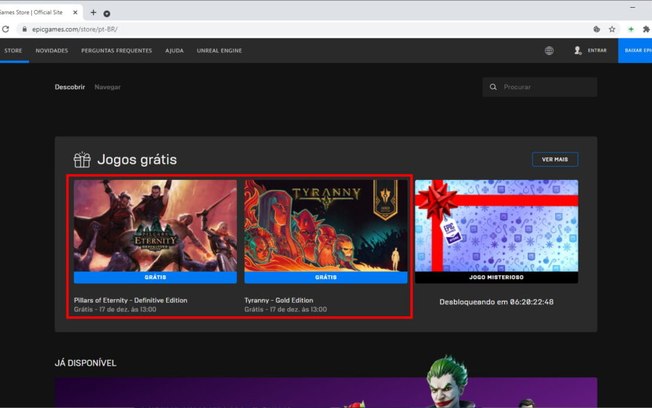Switch to the Descobrir tab
Image resolution: width=652 pixels, height=408 pixels.
(x=70, y=87)
